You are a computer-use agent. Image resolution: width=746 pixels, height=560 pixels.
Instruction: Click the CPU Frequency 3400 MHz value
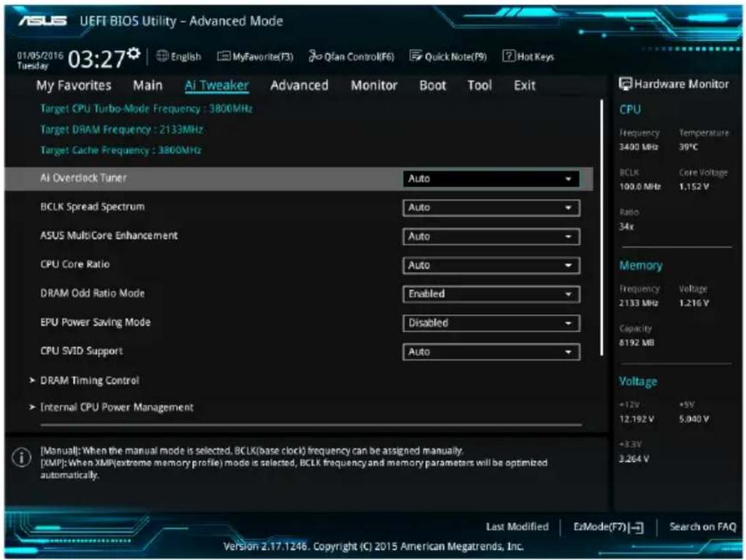(x=639, y=147)
